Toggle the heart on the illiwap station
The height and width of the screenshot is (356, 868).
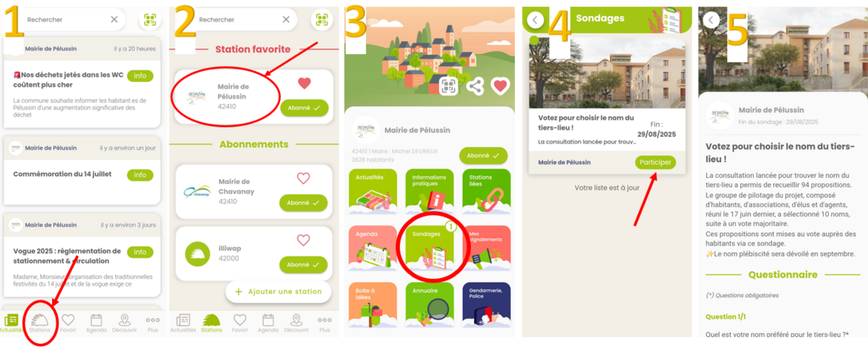click(304, 240)
